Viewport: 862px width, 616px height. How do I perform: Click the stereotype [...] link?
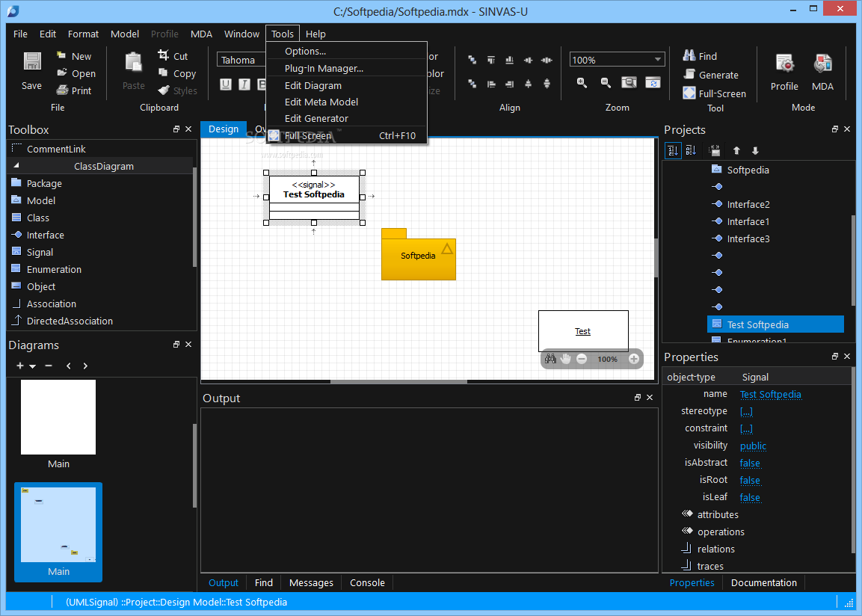tap(746, 411)
